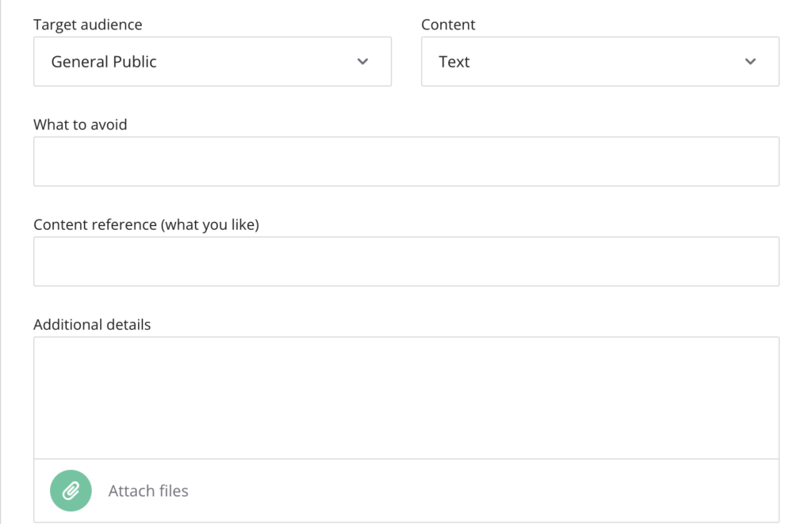Open the Content type combo box

(600, 62)
